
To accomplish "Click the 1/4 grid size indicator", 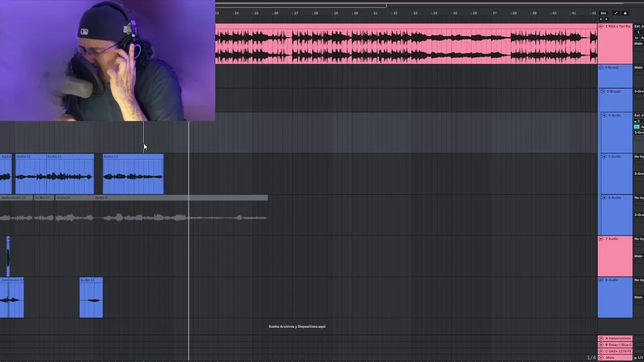I will pyautogui.click(x=591, y=357).
